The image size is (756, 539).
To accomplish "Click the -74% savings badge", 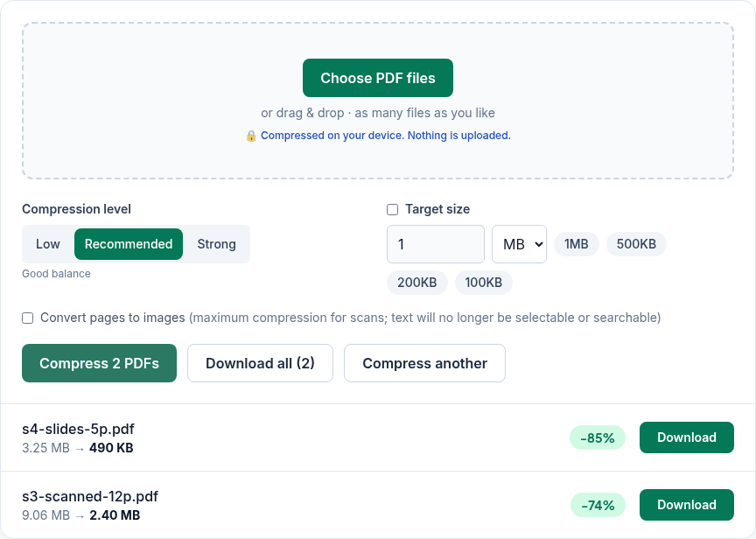I will pos(598,505).
